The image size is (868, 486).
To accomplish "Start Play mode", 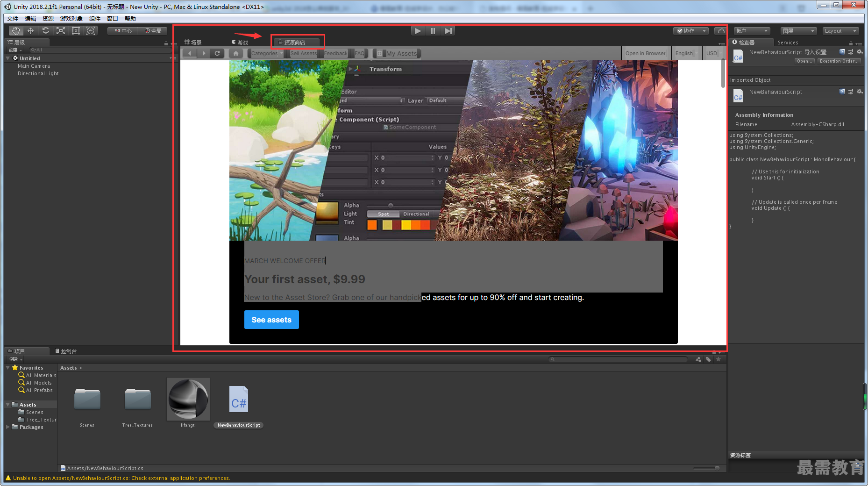I will (418, 31).
